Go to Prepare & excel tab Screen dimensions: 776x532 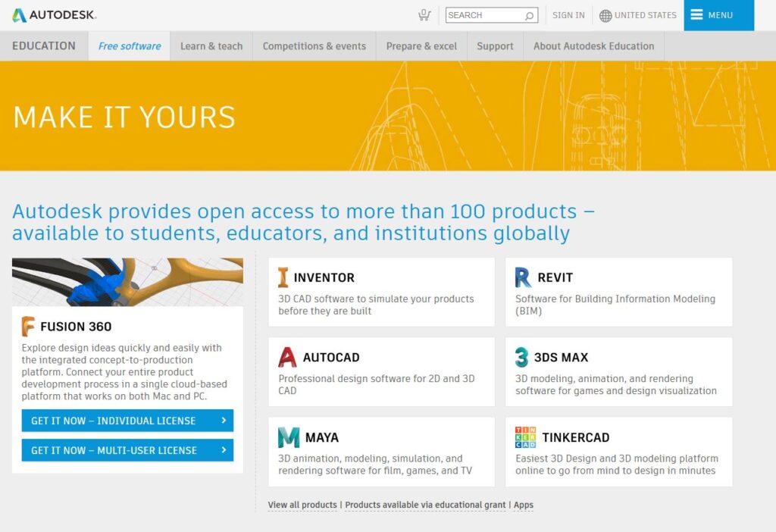coord(421,46)
